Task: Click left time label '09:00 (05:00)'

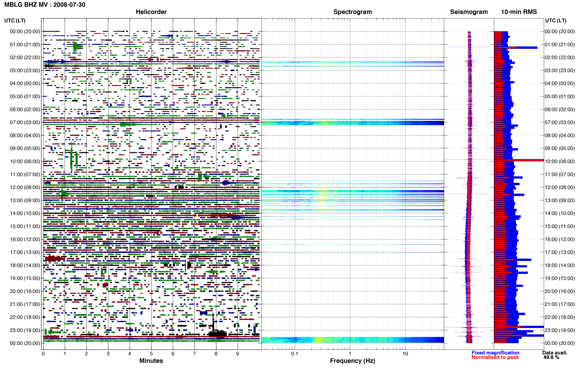Action: (x=25, y=148)
